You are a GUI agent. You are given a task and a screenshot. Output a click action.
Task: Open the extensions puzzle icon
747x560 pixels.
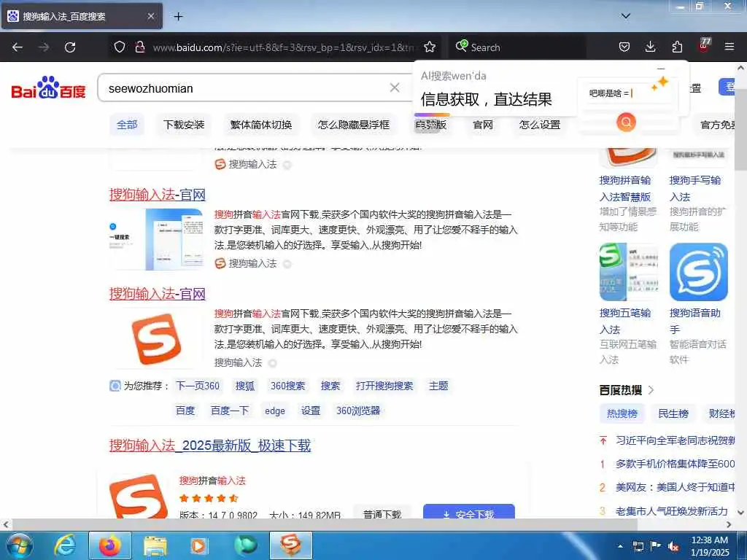pyautogui.click(x=677, y=47)
